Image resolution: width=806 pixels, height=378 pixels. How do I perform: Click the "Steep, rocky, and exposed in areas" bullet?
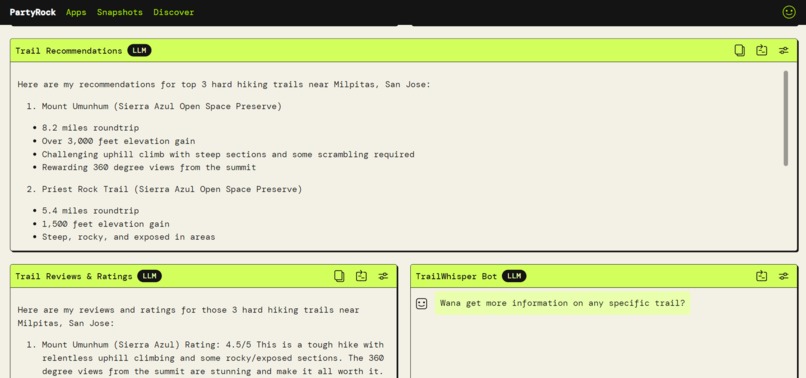click(x=129, y=237)
